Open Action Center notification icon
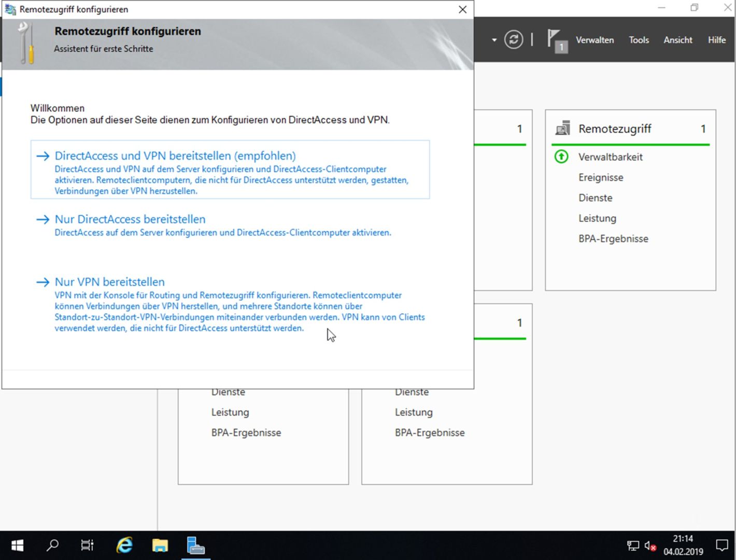736x560 pixels. 721,545
